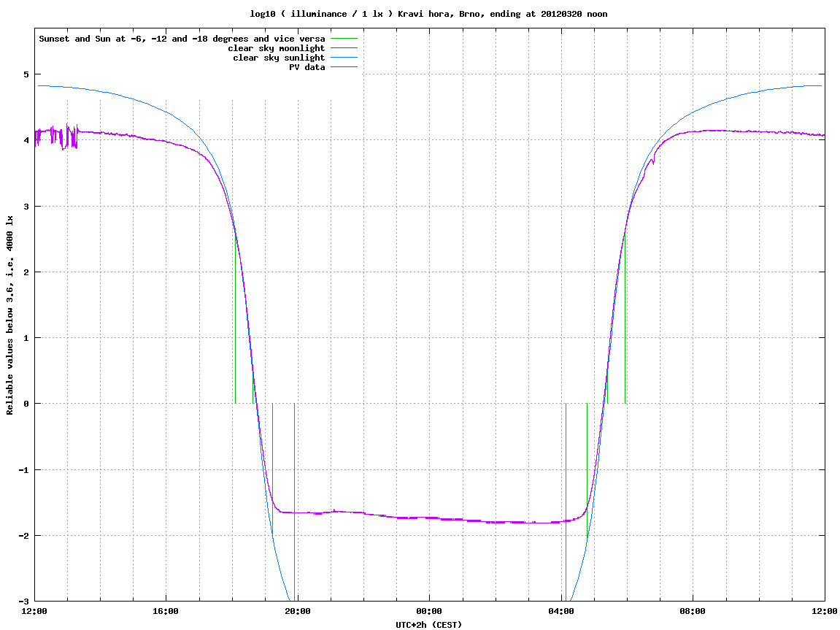The image size is (840, 630).
Task: Select legend entry 'clear sky moonlight'
Action: [x=277, y=48]
